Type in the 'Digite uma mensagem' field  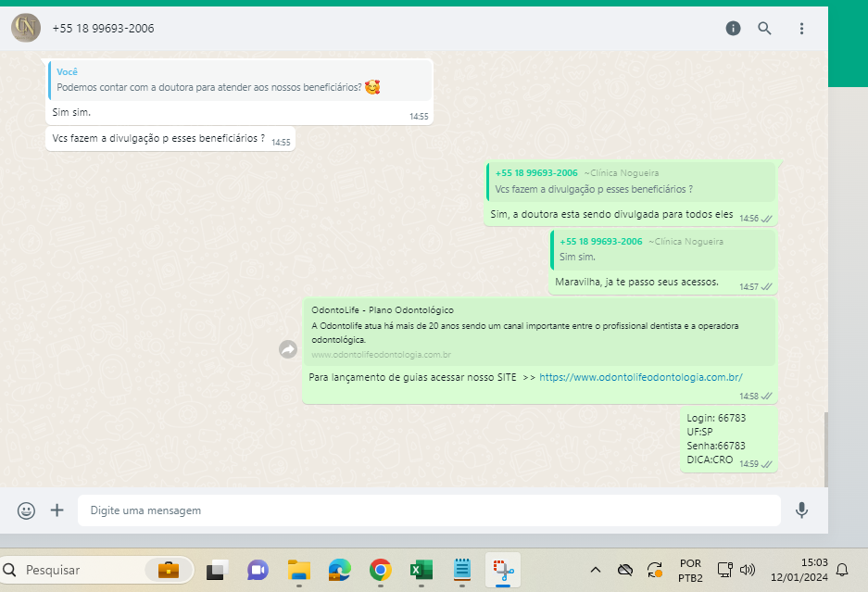[426, 510]
